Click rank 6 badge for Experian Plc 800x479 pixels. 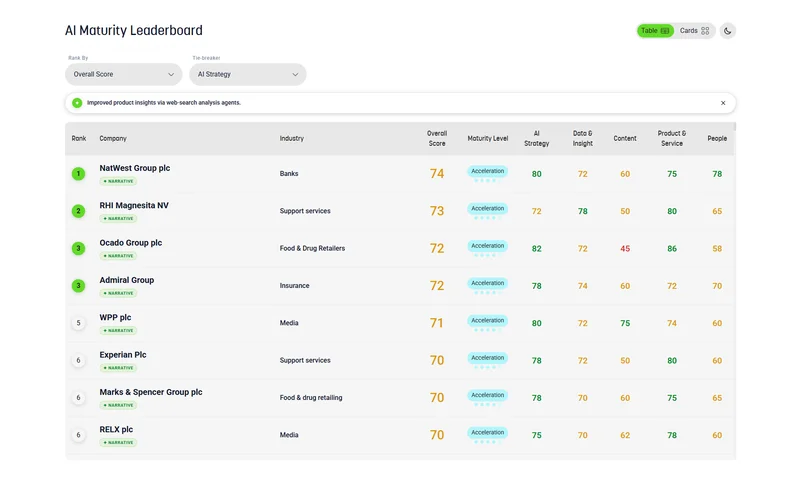coord(78,360)
